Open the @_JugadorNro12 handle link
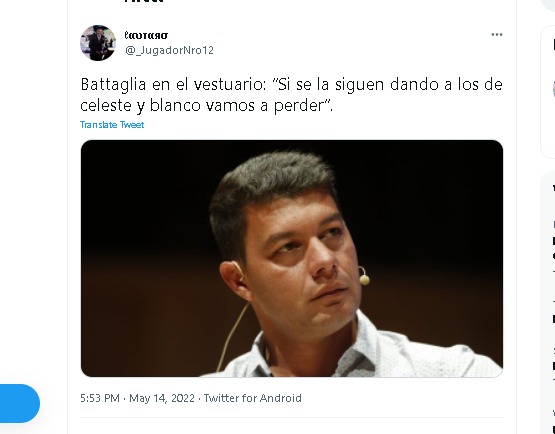 click(x=169, y=50)
